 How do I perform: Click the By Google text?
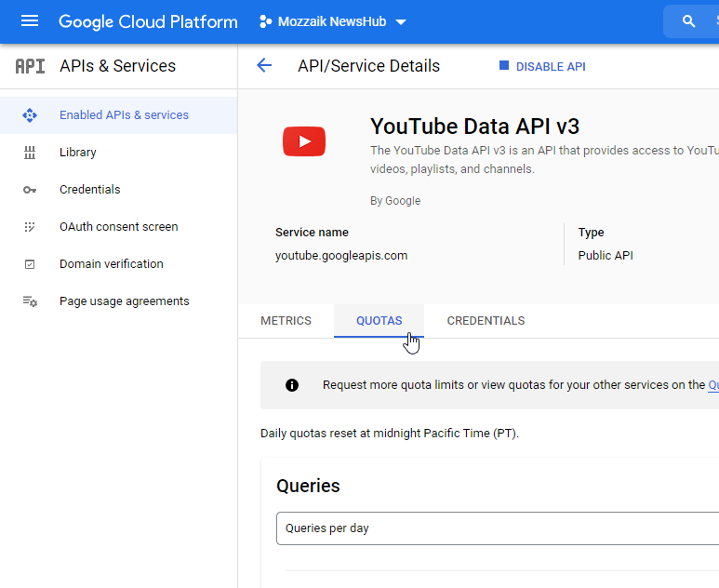pos(395,201)
